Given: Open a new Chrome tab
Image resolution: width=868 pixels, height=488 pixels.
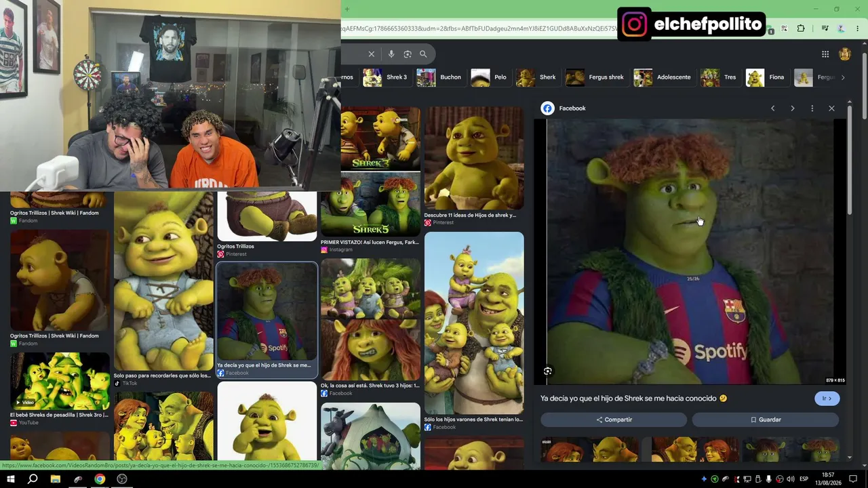Looking at the screenshot, I should click(347, 9).
